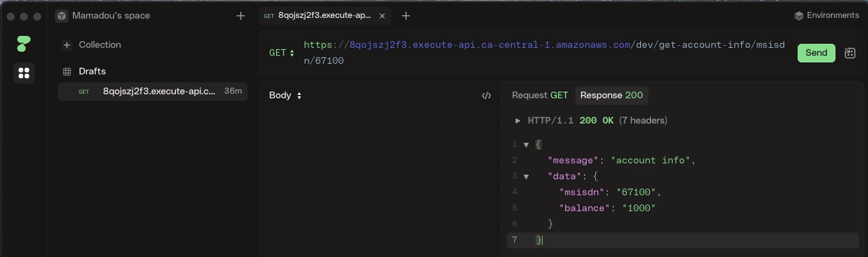Click the (7 headers) label
Image resolution: width=868 pixels, height=257 pixels.
643,121
